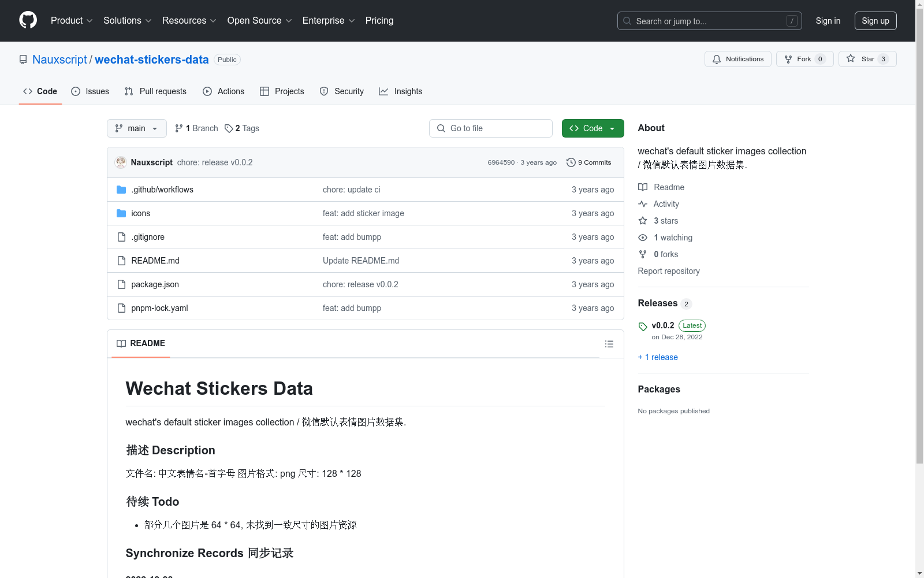
Task: Click the star icon beside 3 stars
Action: point(643,221)
